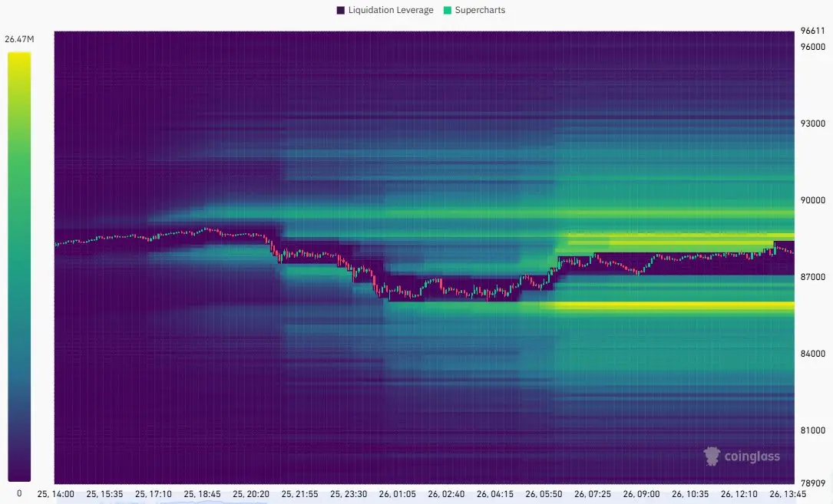Viewport: 833px width, 504px height.
Task: Toggle the Liquidation Leverage legend entry
Action: tap(385, 10)
